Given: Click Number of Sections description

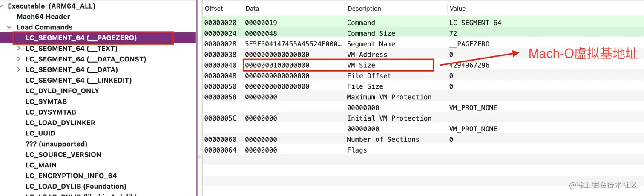Looking at the screenshot, I should click(x=383, y=140).
